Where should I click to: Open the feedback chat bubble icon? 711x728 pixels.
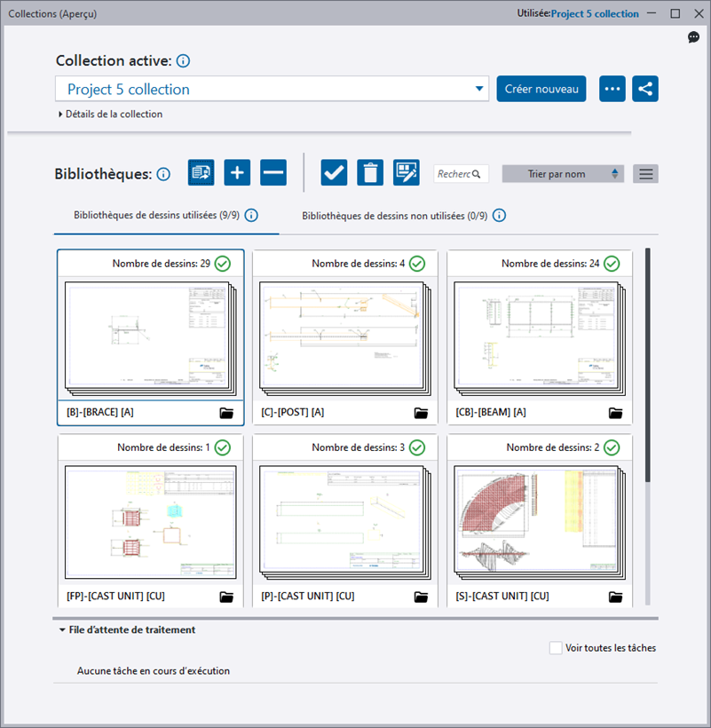click(693, 37)
